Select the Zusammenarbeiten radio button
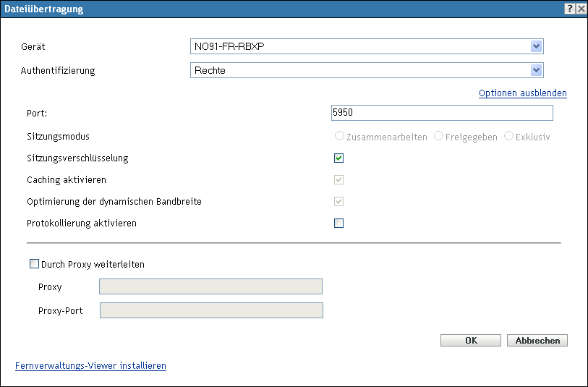The image size is (588, 387). tap(338, 136)
